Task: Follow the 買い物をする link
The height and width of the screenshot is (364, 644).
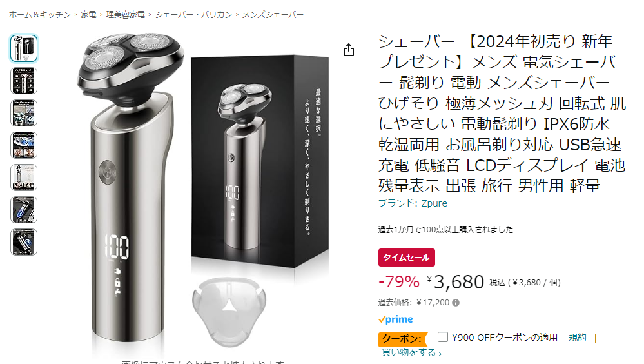Action: [x=411, y=352]
